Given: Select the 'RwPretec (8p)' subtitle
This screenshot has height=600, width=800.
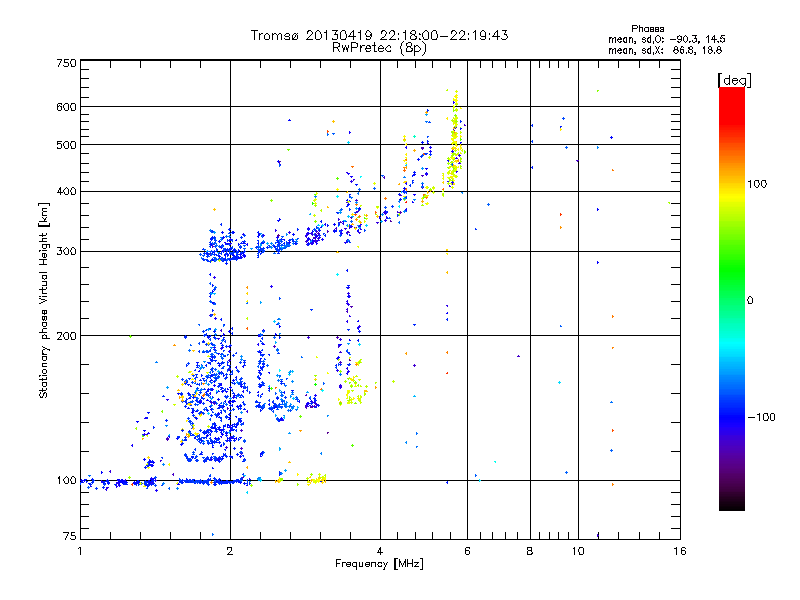Looking at the screenshot, I should point(379,48).
